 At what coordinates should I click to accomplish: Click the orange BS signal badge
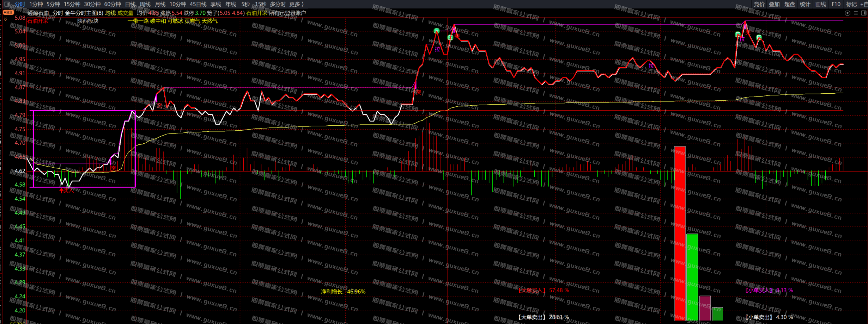click(x=8, y=12)
